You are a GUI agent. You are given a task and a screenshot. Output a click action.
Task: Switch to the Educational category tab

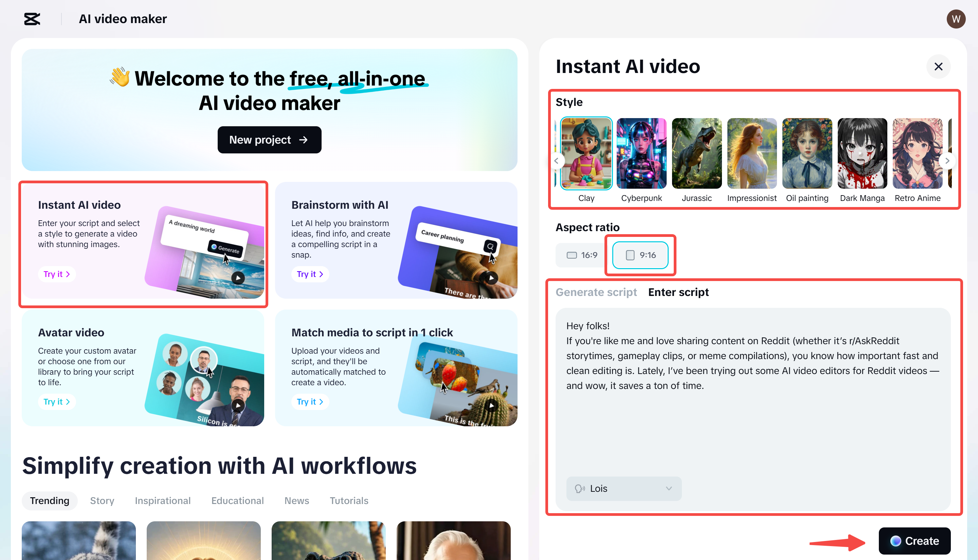tap(237, 500)
